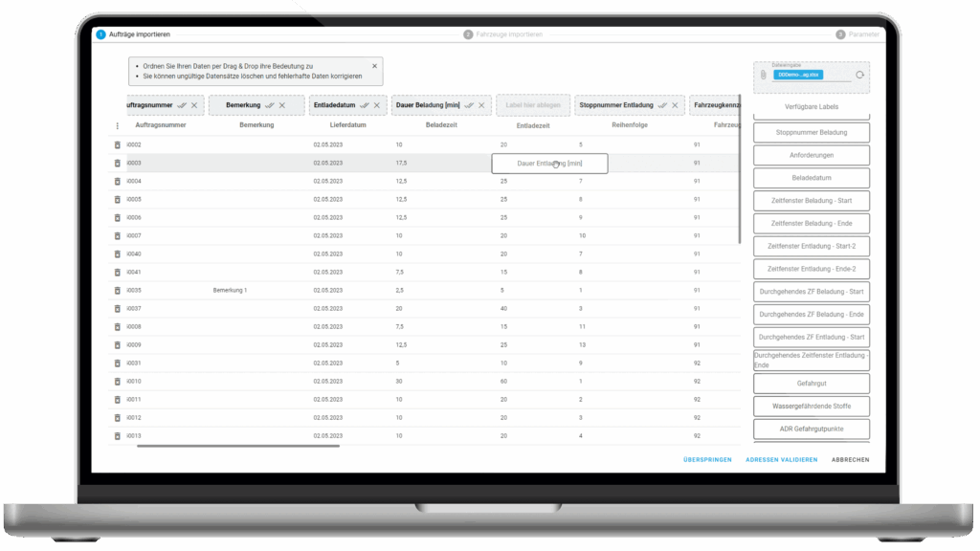This screenshot has width=980, height=551.
Task: Click the paperclip attachment icon
Action: (x=763, y=75)
